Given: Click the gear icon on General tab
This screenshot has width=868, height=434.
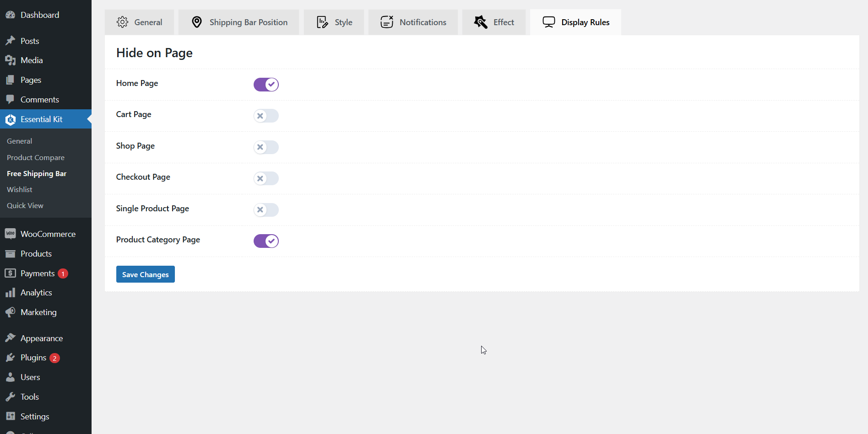Looking at the screenshot, I should pyautogui.click(x=122, y=22).
